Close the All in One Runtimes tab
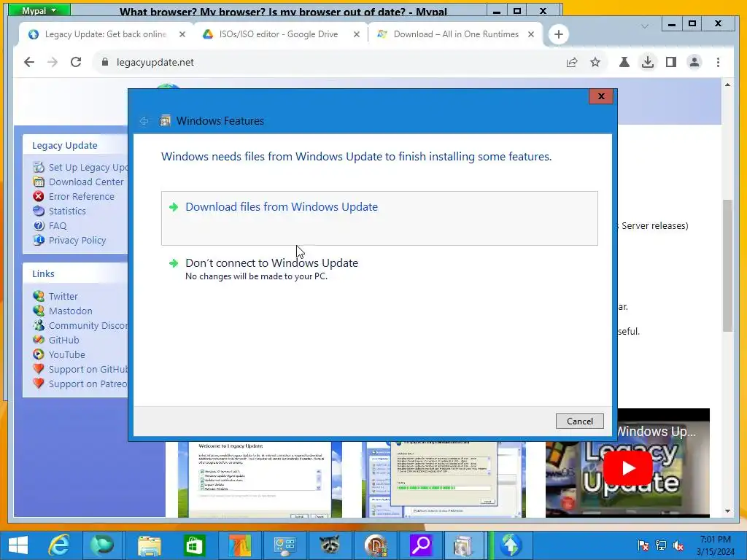The width and height of the screenshot is (747, 560). (531, 34)
